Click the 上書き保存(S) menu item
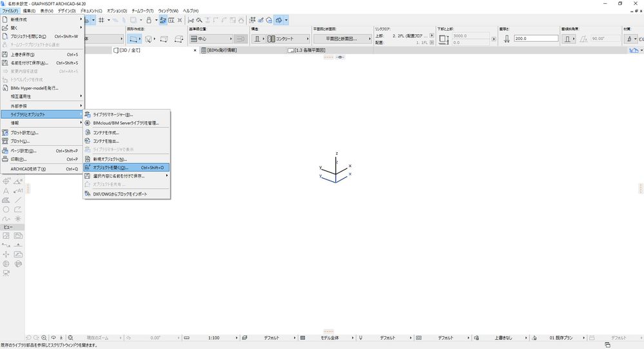Image resolution: width=644 pixels, height=349 pixels. click(x=42, y=54)
